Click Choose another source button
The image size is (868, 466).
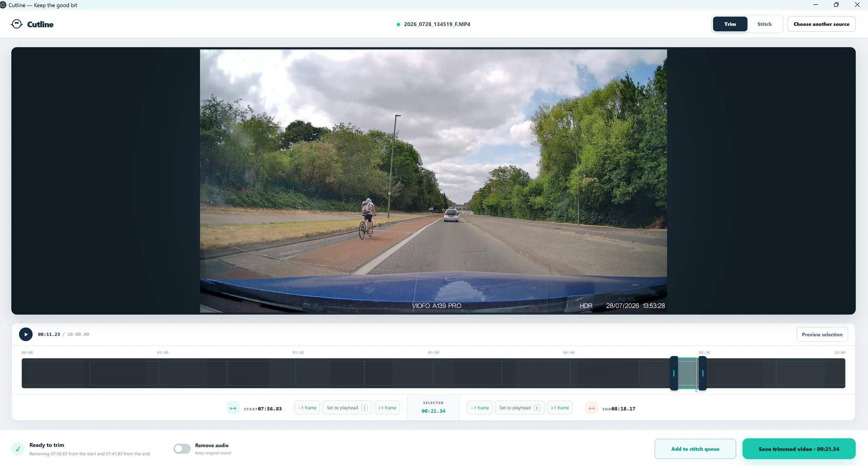click(821, 24)
